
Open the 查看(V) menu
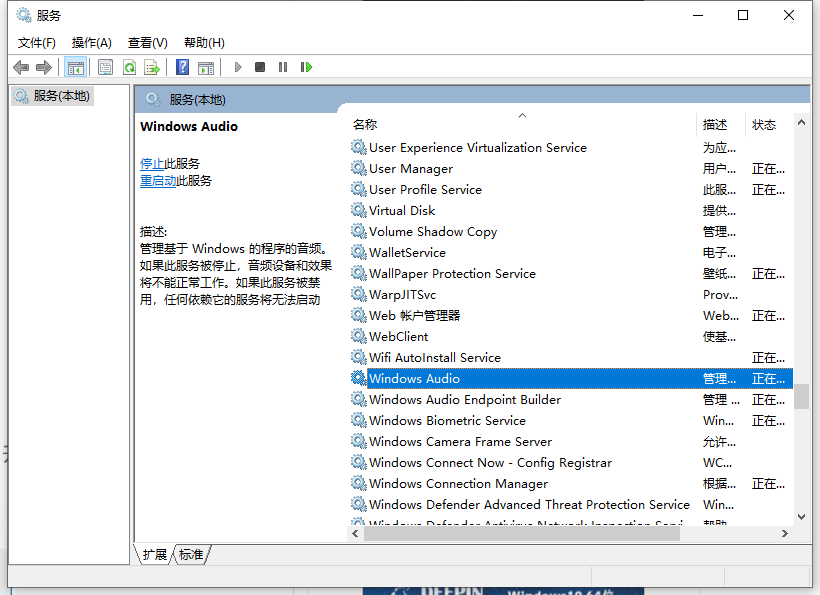[147, 42]
